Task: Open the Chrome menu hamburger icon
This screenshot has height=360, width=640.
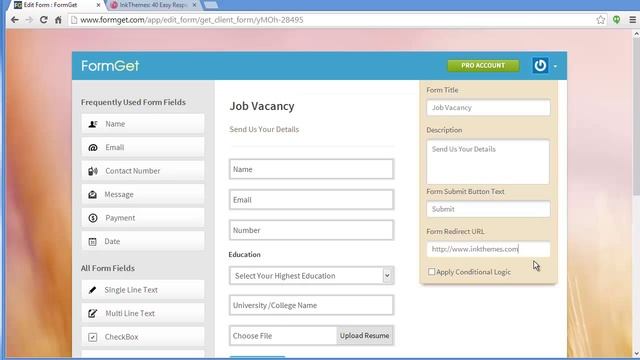Action: pos(633,20)
